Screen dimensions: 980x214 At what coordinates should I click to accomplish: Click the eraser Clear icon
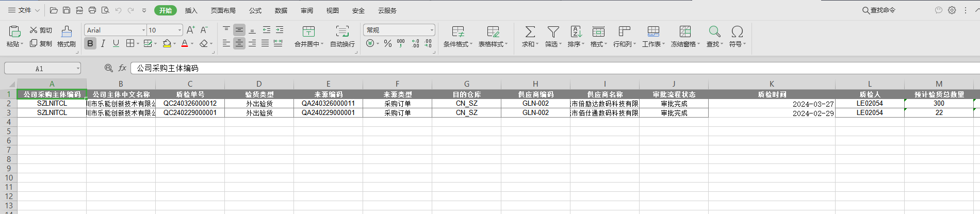pyautogui.click(x=204, y=43)
